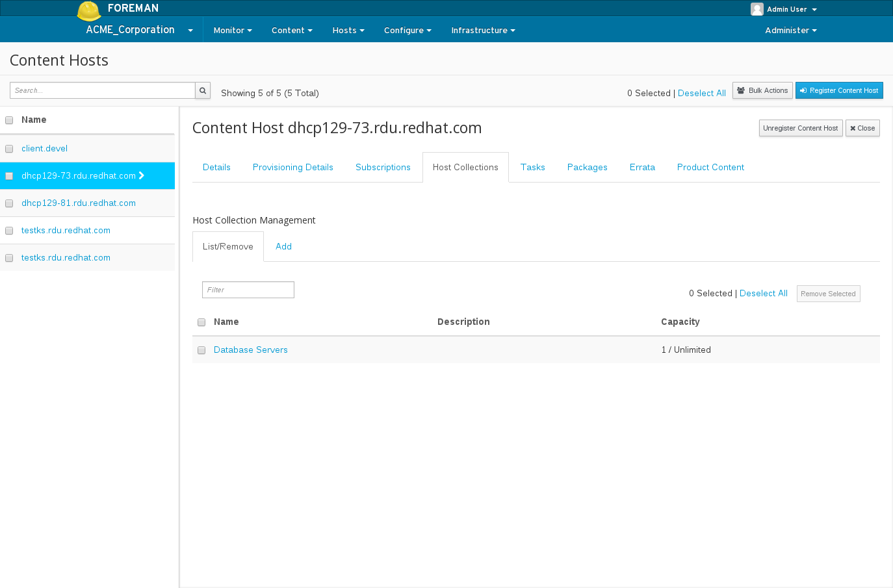Click the host collection Filter field
Image resolution: width=893 pixels, height=588 pixels.
(x=248, y=290)
